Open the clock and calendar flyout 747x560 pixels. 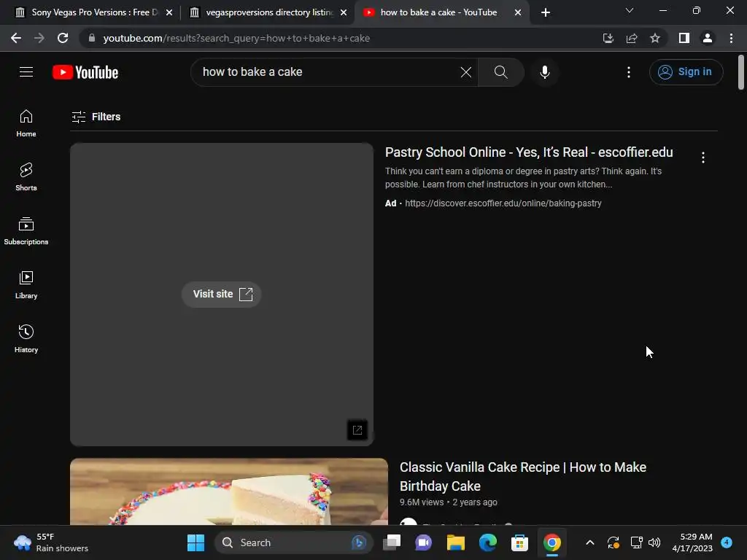click(692, 542)
